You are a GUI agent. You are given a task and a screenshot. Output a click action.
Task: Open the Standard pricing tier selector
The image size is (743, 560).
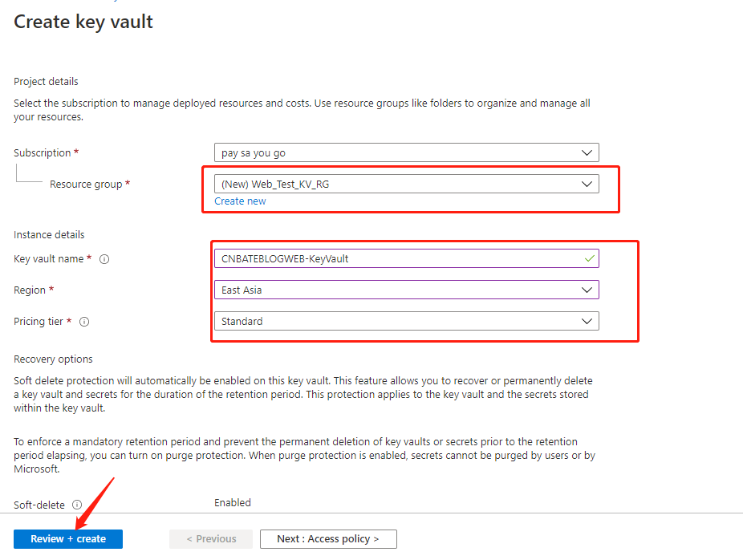coord(407,321)
